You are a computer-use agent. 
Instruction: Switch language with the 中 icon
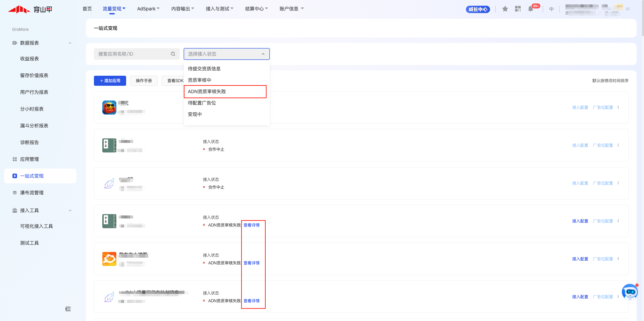click(551, 9)
